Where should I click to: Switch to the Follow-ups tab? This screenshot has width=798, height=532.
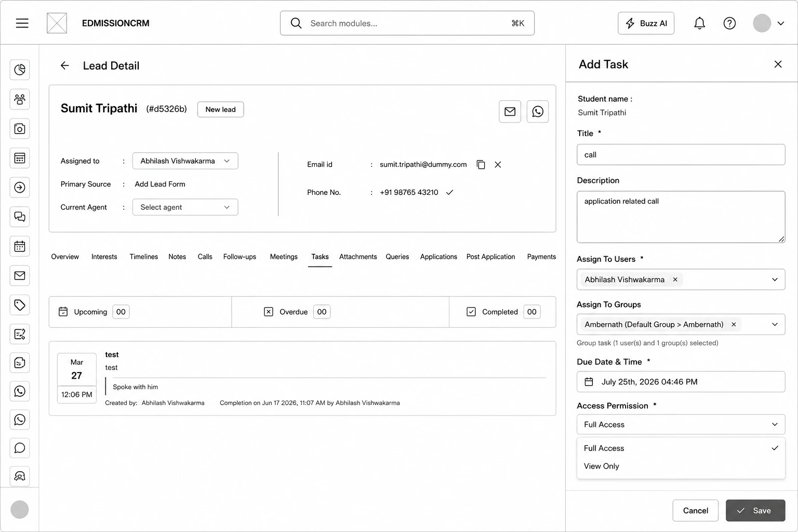(x=240, y=257)
